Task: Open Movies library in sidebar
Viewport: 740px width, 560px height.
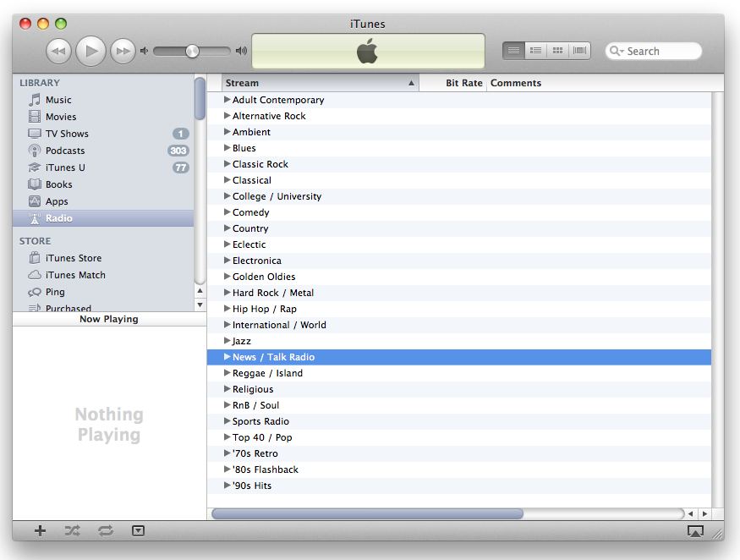Action: (103, 117)
